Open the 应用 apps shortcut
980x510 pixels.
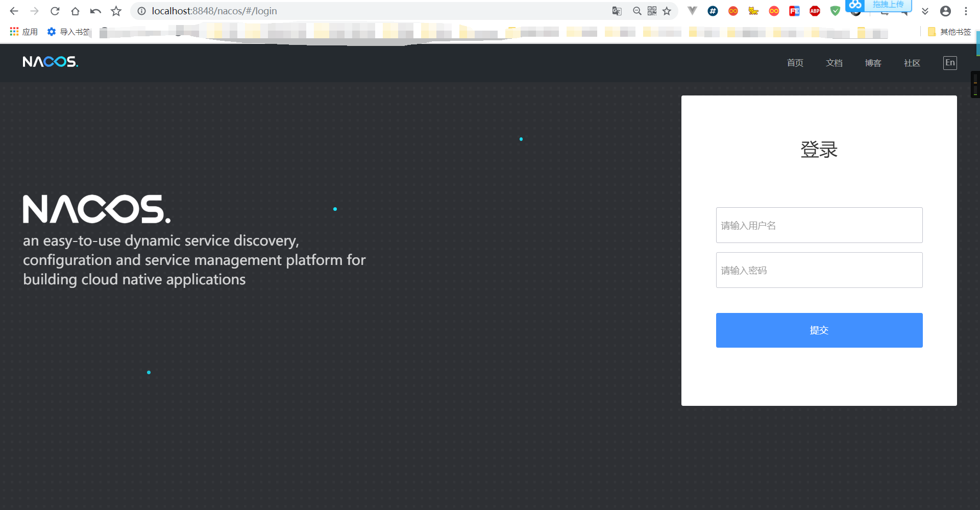coord(23,32)
